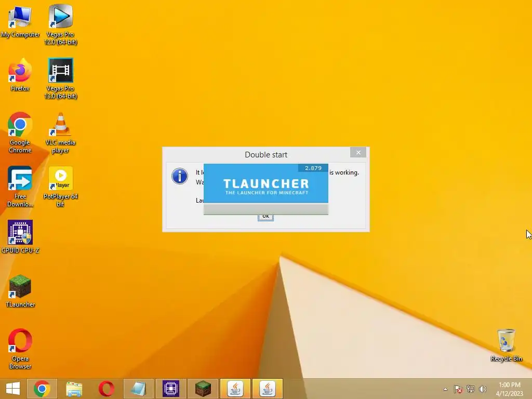Select the CPUID CPU-Z desktop shortcut
Image resolution: width=532 pixels, height=399 pixels.
point(20,237)
